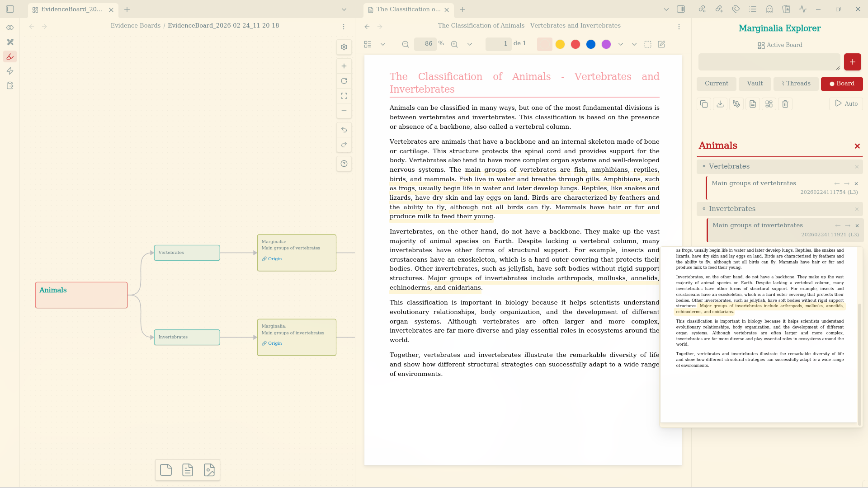Image resolution: width=868 pixels, height=488 pixels.
Task: Open canvas help
Action: [344, 164]
